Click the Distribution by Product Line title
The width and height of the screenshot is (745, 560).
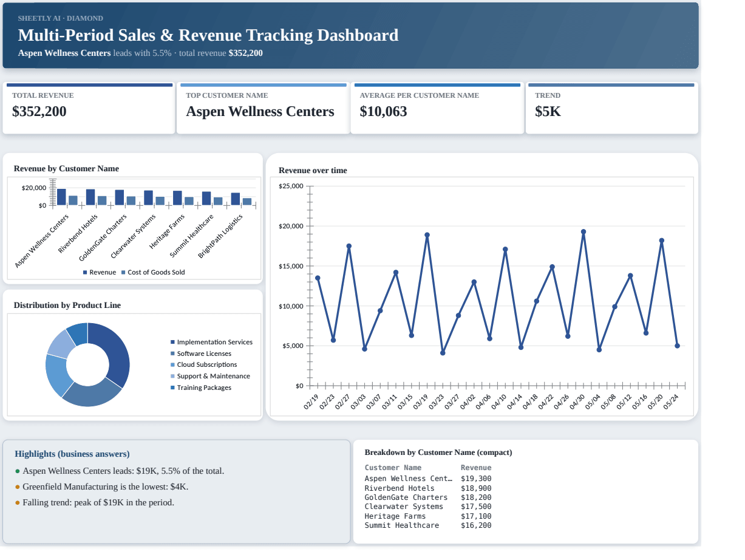click(67, 306)
